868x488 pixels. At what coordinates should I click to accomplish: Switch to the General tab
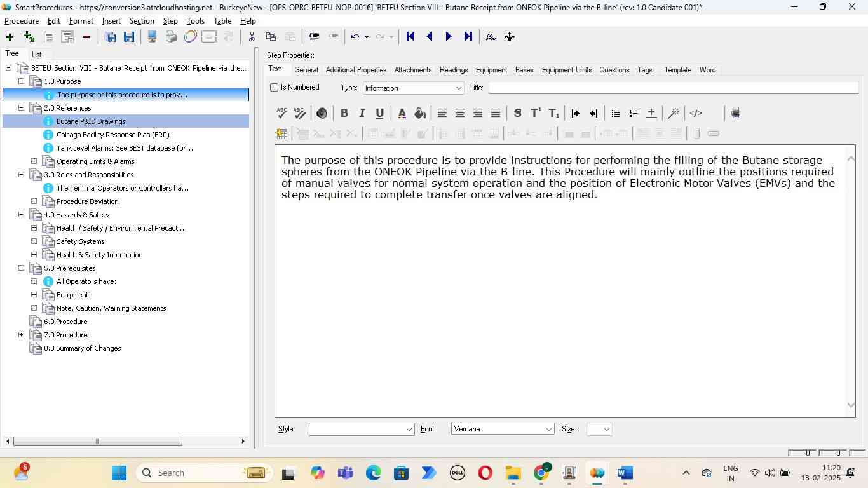click(306, 70)
